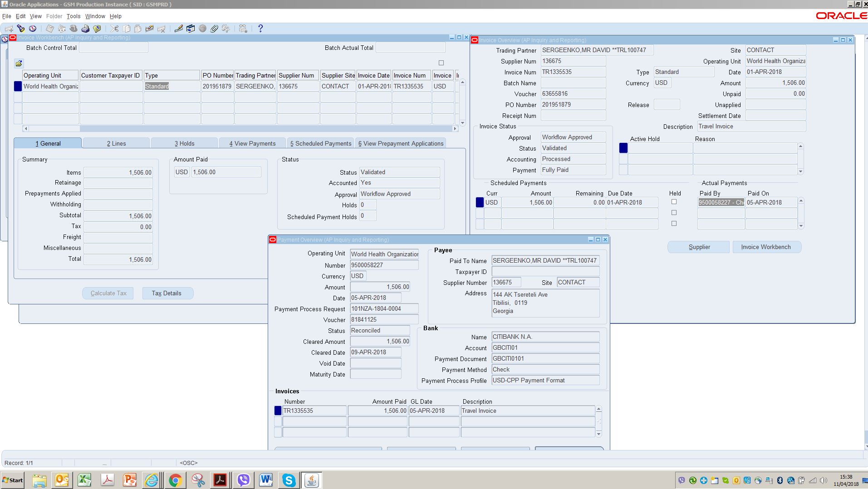Open Window Help question mark icon
868x489 pixels.
point(260,29)
